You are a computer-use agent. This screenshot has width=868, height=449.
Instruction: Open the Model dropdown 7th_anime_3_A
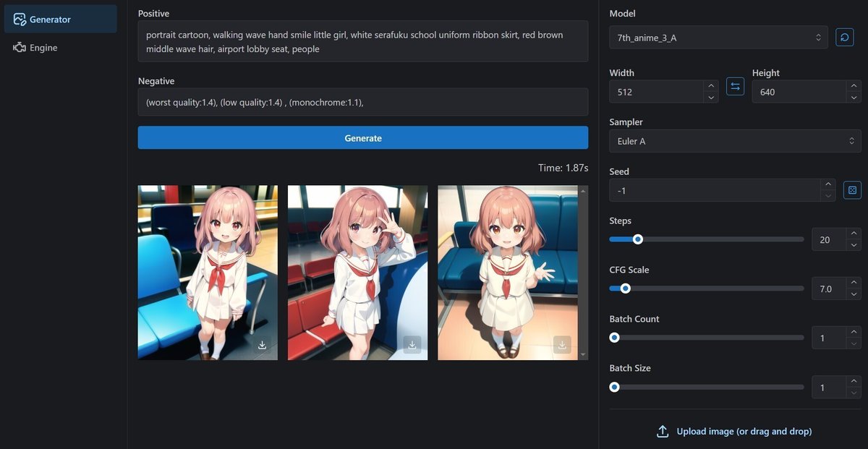pos(719,38)
